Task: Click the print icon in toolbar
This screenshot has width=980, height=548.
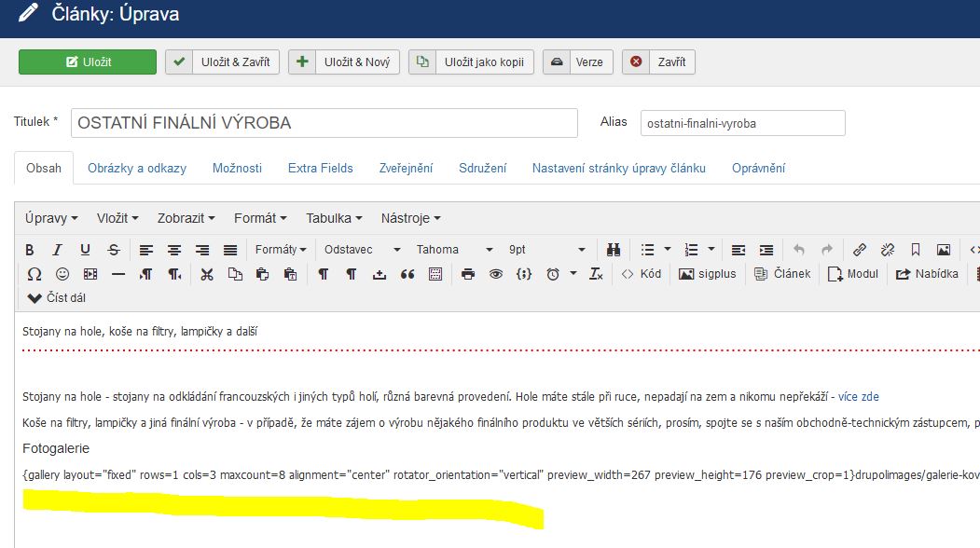Action: pos(468,274)
